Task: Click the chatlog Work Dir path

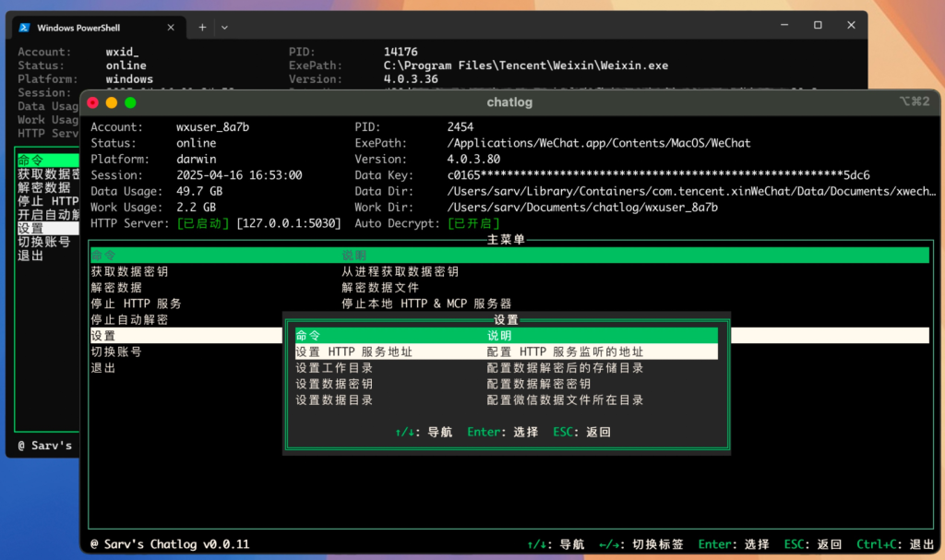Action: pos(582,208)
